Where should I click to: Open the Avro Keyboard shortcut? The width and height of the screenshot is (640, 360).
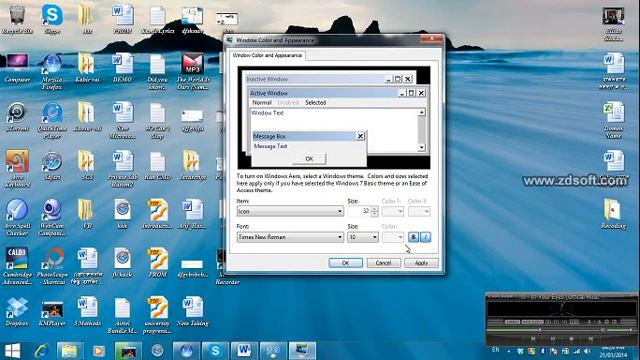17,169
